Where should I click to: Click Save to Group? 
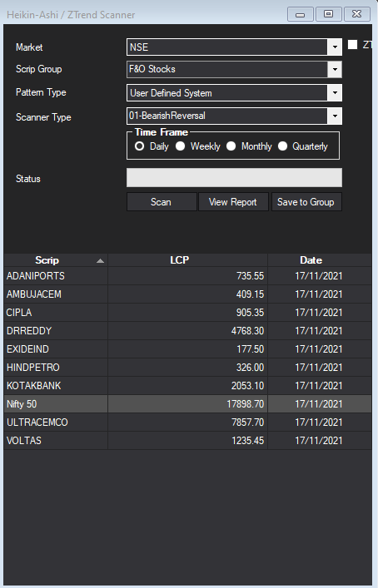coord(306,202)
